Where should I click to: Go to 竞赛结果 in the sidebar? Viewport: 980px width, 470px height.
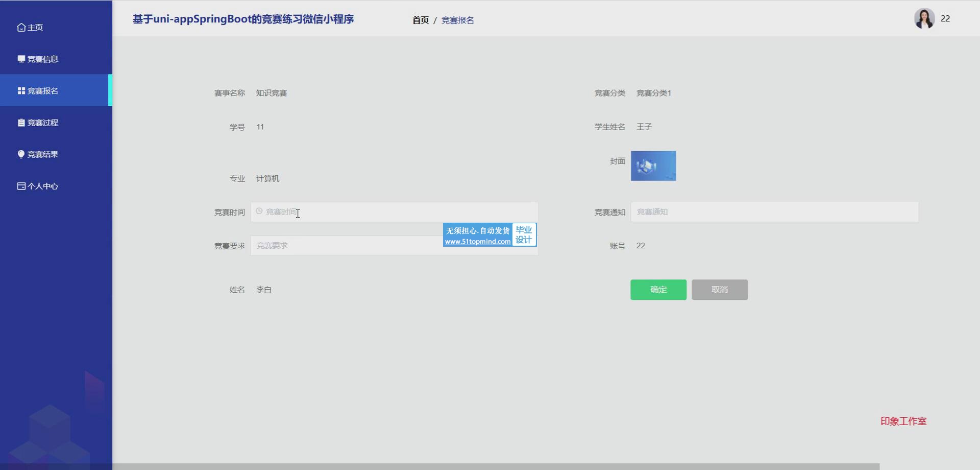(43, 154)
